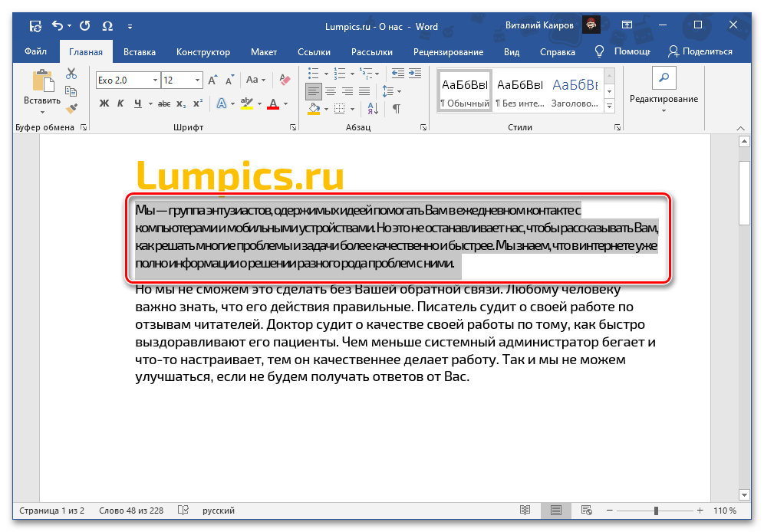764x532 pixels.
Task: Switch to Конструктор tab
Action: point(203,51)
